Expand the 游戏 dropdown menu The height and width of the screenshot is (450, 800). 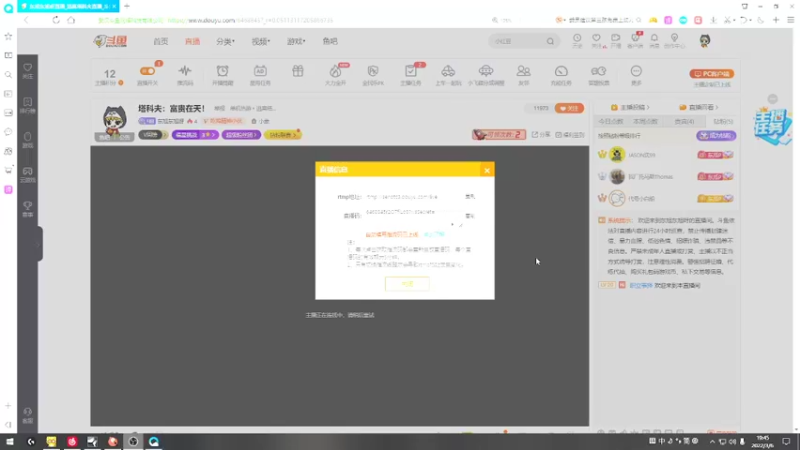point(296,41)
